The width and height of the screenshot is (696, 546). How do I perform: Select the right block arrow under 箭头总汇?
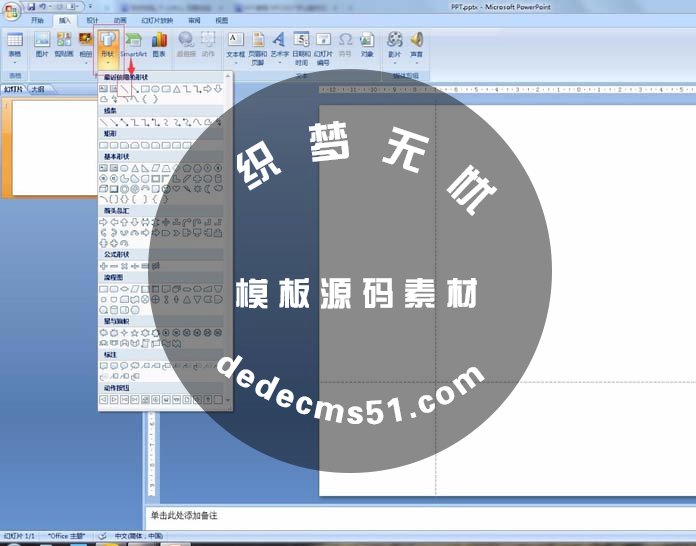coord(103,222)
